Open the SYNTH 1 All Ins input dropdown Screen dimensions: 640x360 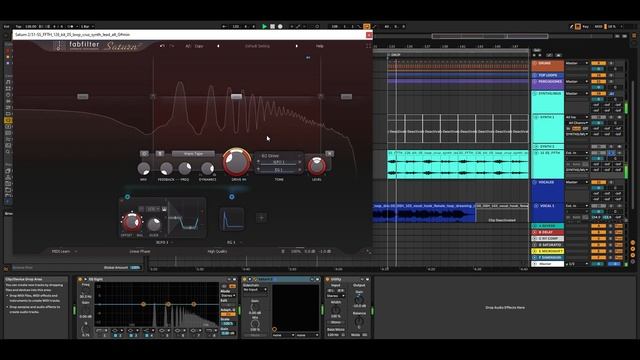[x=577, y=117]
